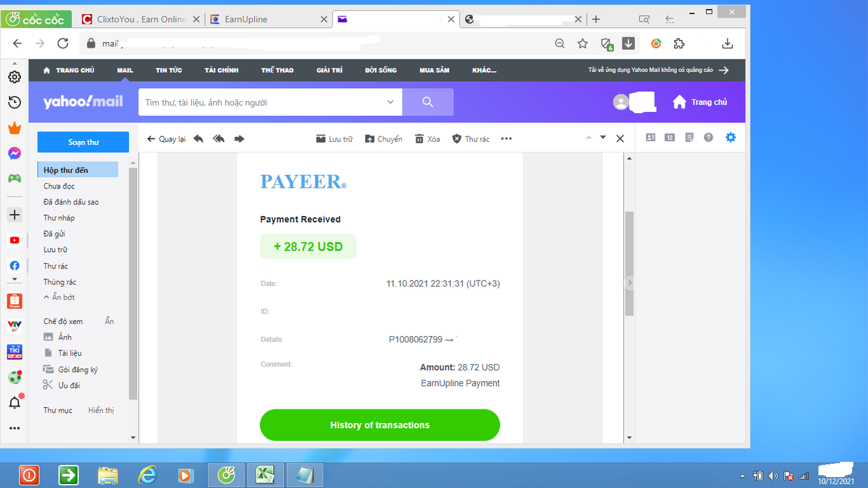
Task: Click the email body vertical scrollbar
Action: [629, 263]
